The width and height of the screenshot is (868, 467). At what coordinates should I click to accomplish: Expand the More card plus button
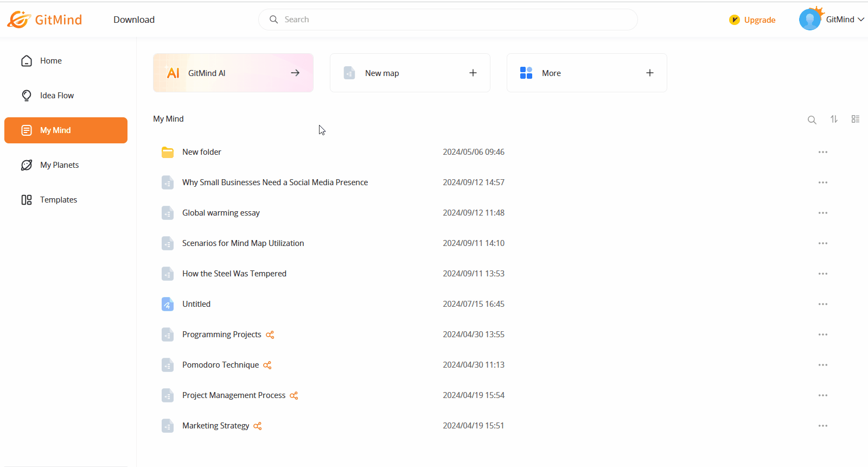(649, 73)
